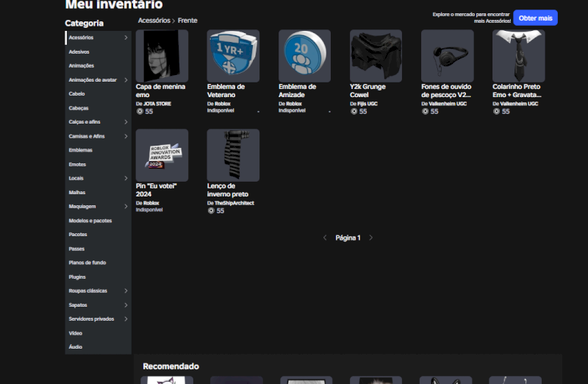
Task: Expand the Sapatos category chevron
Action: point(126,305)
